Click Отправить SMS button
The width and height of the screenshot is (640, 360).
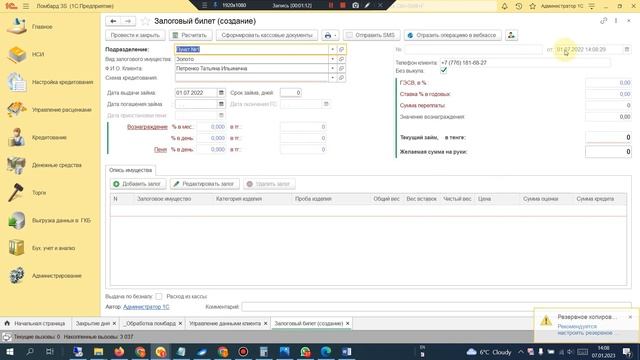[x=371, y=36]
